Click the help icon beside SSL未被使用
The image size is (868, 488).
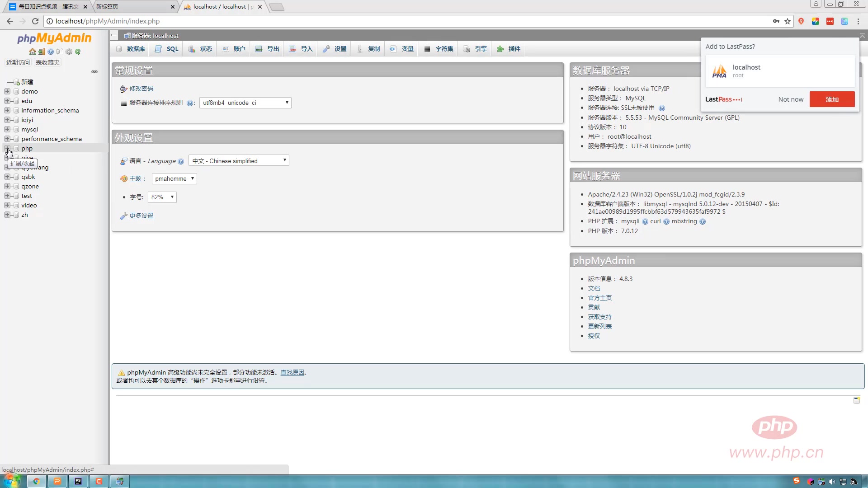pyautogui.click(x=662, y=108)
